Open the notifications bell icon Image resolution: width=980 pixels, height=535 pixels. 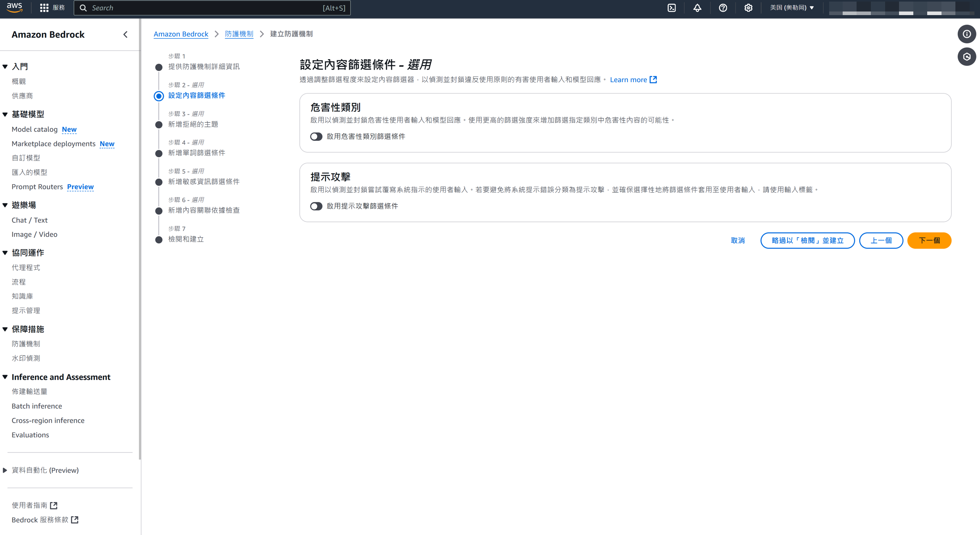(697, 8)
